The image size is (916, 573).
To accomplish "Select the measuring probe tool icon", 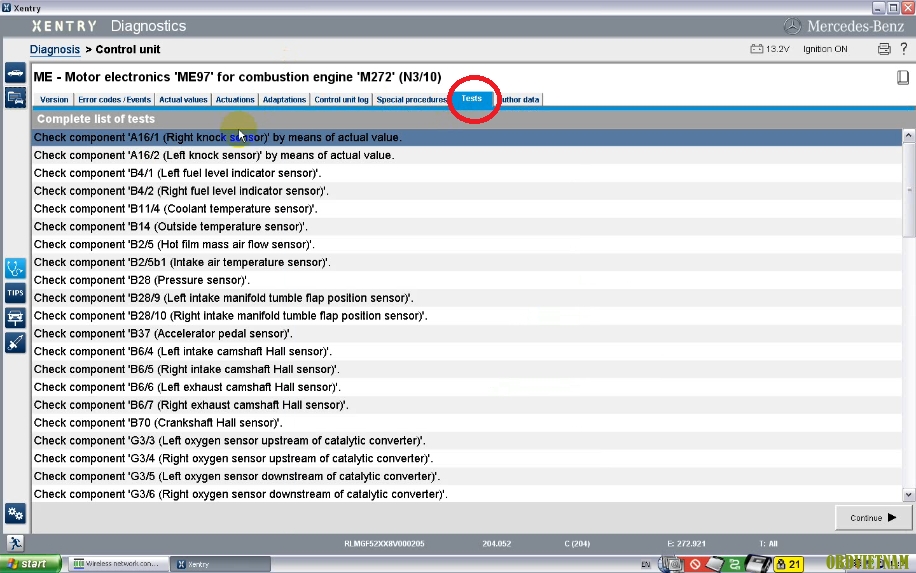I will coord(15,342).
